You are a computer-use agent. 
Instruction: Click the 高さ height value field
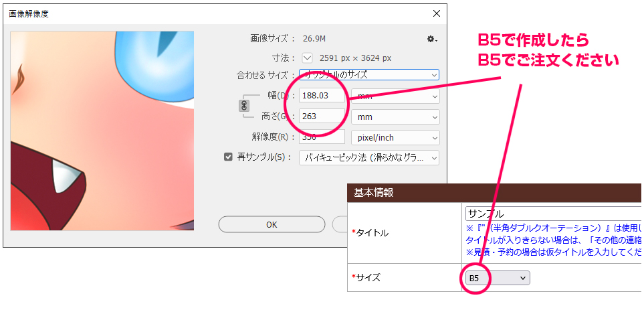coord(322,116)
